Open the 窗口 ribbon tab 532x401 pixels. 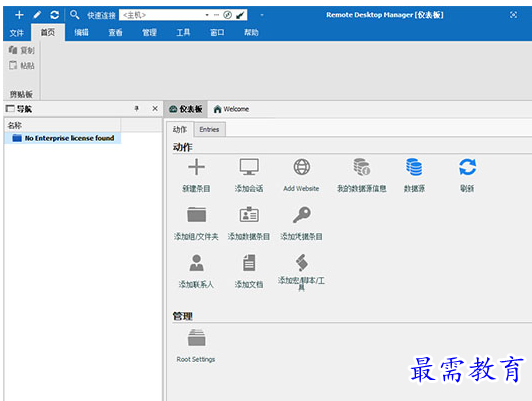[x=217, y=33]
